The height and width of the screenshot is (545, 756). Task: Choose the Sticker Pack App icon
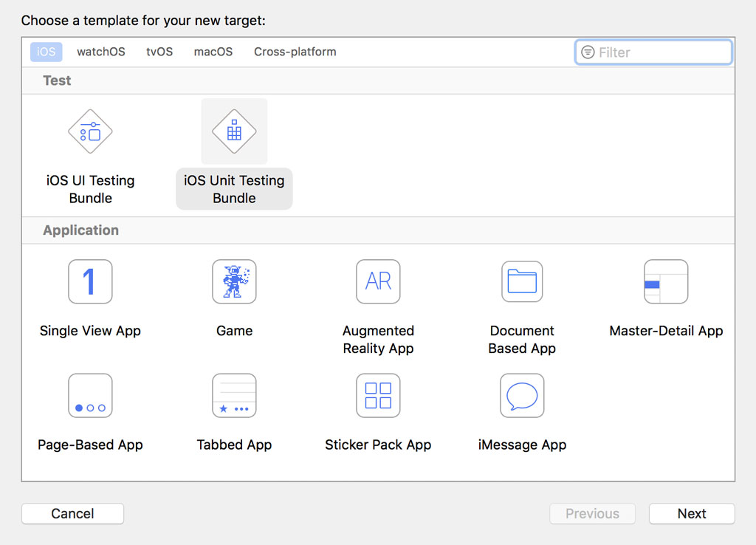point(378,396)
